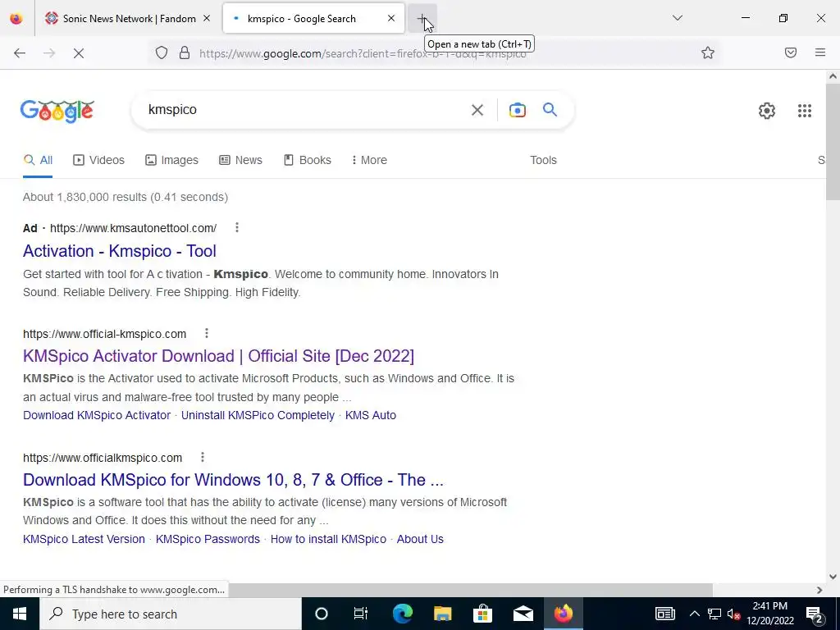Switch to News results
The width and height of the screenshot is (840, 630).
240,160
